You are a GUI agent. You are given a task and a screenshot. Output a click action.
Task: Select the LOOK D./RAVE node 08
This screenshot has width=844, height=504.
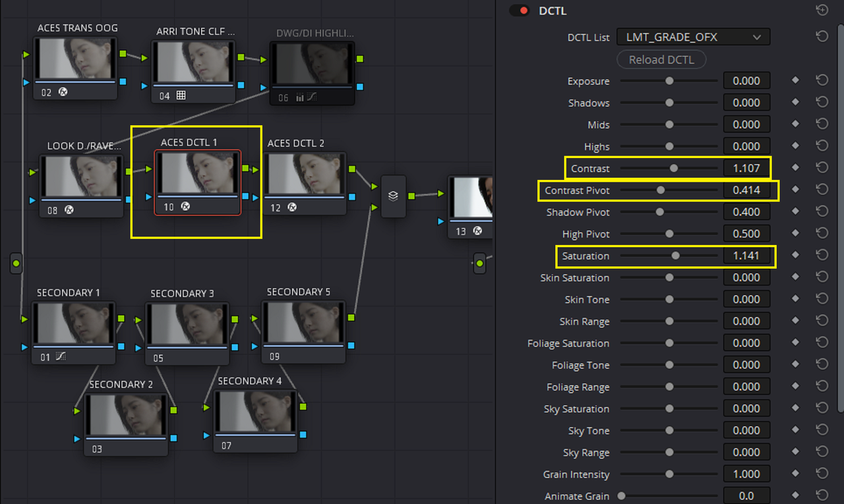click(82, 186)
